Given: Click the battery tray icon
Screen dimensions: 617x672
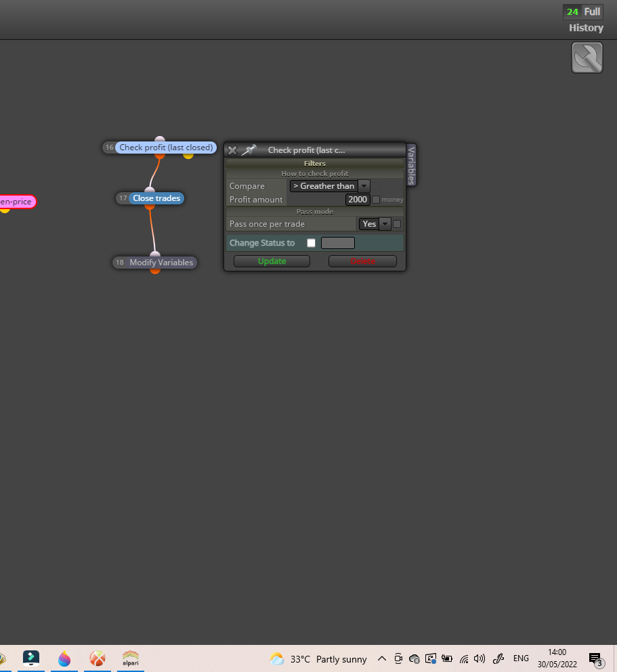Looking at the screenshot, I should [447, 658].
